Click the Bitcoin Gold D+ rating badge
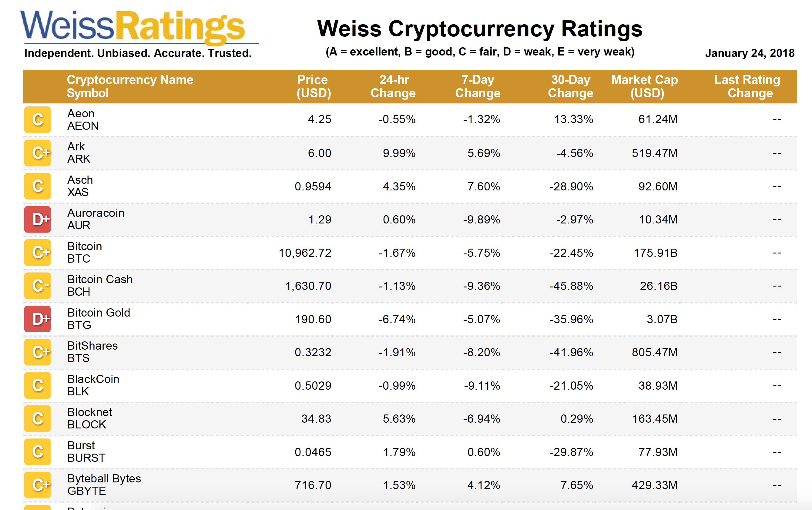 coord(37,319)
